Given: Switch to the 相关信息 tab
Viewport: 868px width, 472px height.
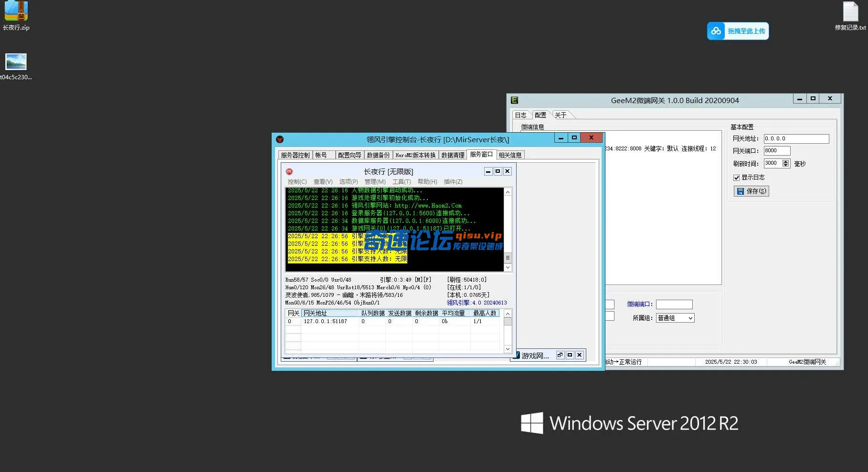Looking at the screenshot, I should tap(510, 155).
